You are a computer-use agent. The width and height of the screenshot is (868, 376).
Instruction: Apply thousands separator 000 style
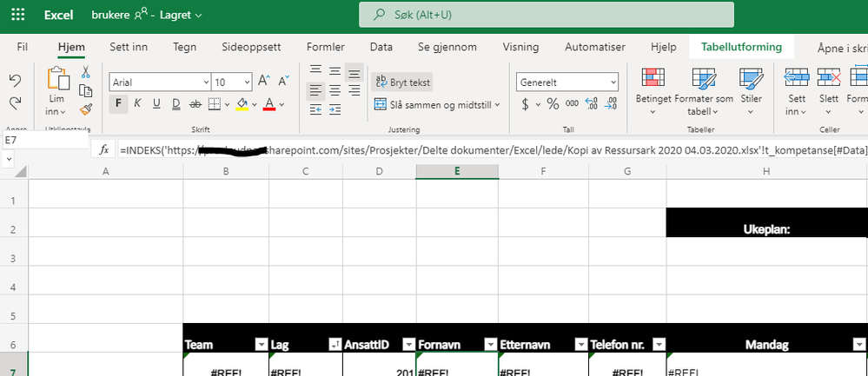(x=572, y=103)
